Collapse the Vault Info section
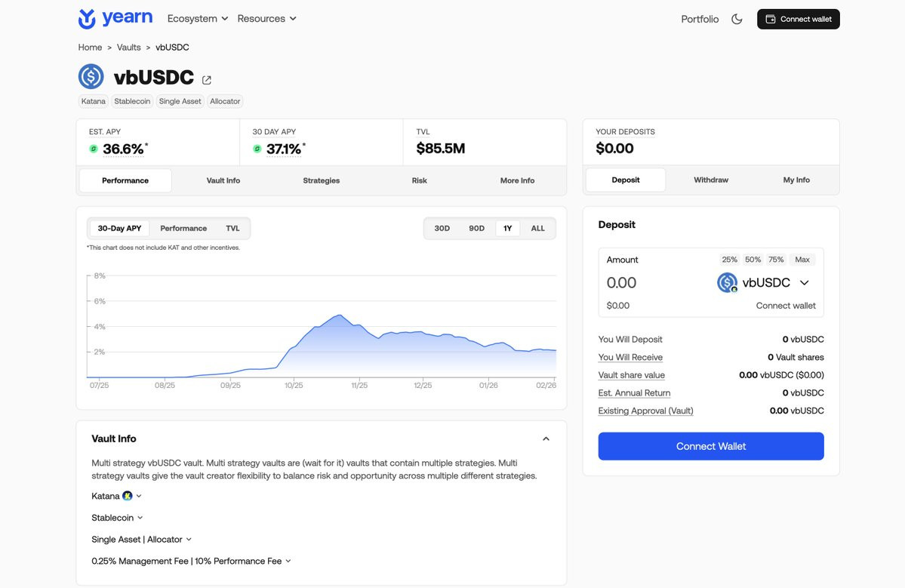The height and width of the screenshot is (588, 905). point(546,439)
